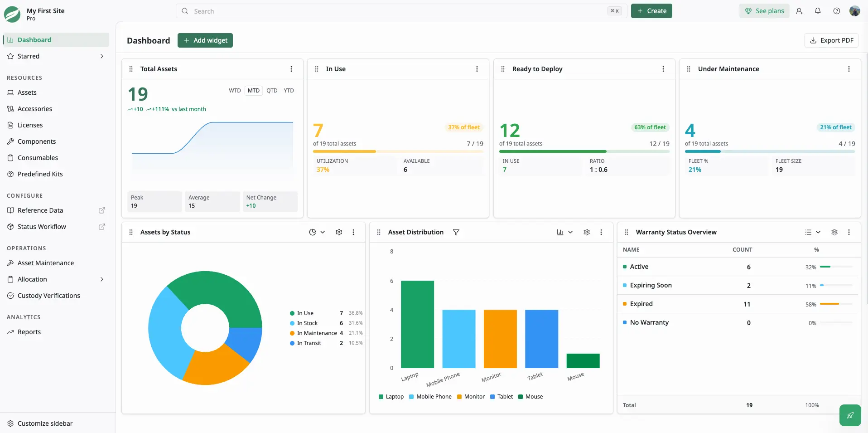This screenshot has height=433, width=868.
Task: Click the Export PDF button
Action: [x=831, y=40]
